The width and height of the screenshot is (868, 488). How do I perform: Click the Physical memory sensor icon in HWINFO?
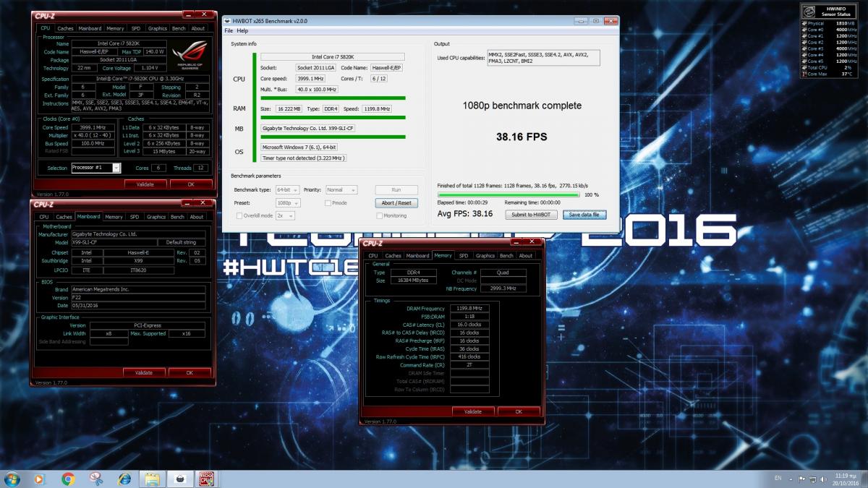point(804,24)
